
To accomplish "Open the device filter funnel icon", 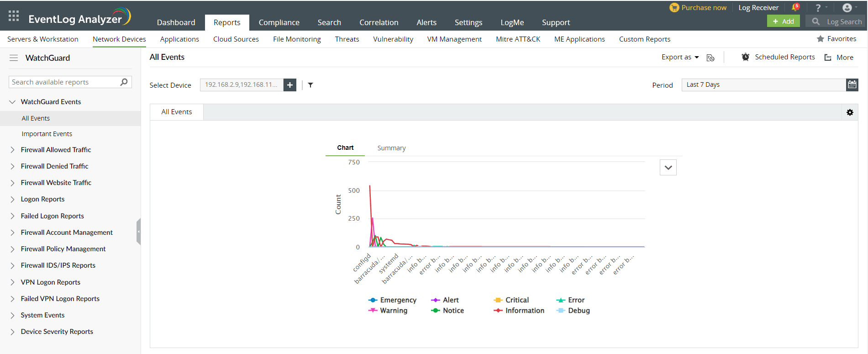I will click(x=310, y=85).
